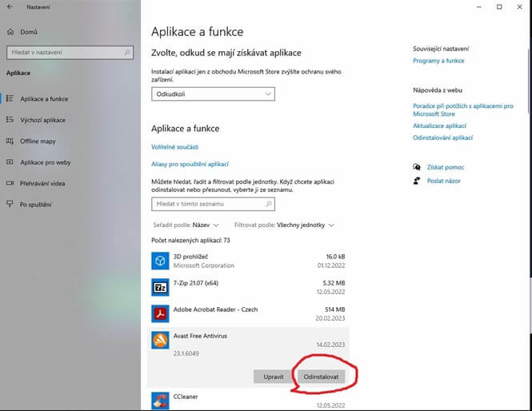Screen dimensions: 532x411
Task: Click magnifier in Hledat v tomto seznamu
Action: pos(268,204)
